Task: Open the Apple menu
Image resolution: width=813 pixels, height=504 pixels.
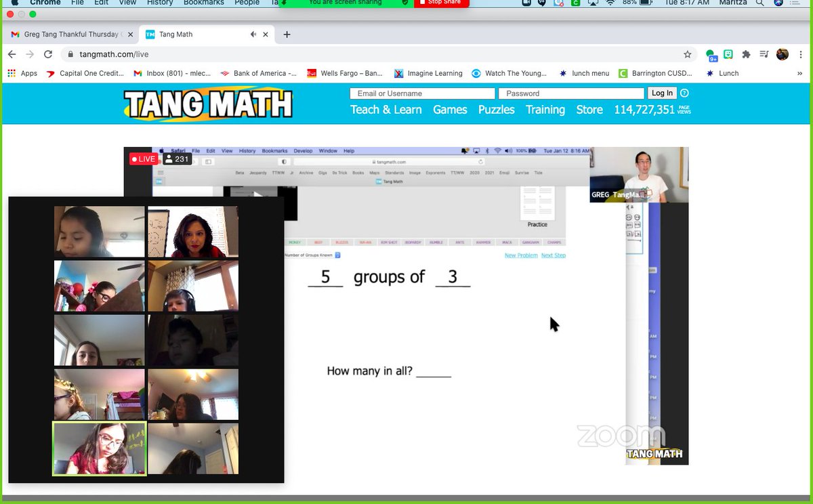Action: click(15, 3)
